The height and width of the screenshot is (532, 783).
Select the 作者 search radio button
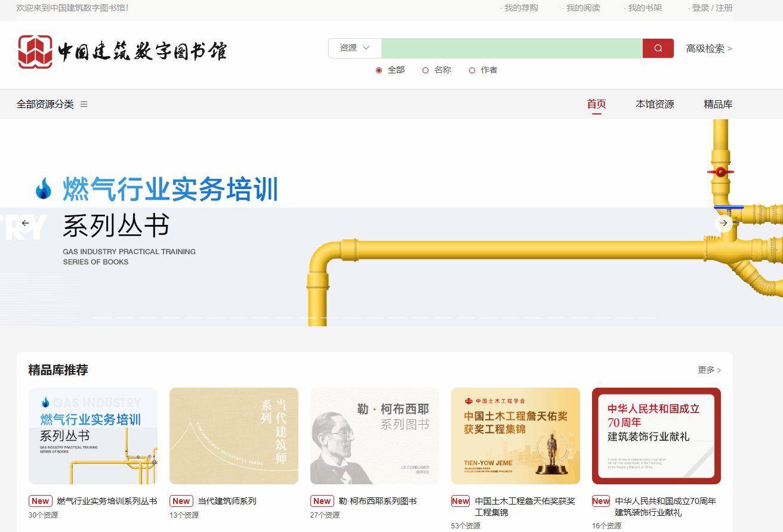(472, 70)
